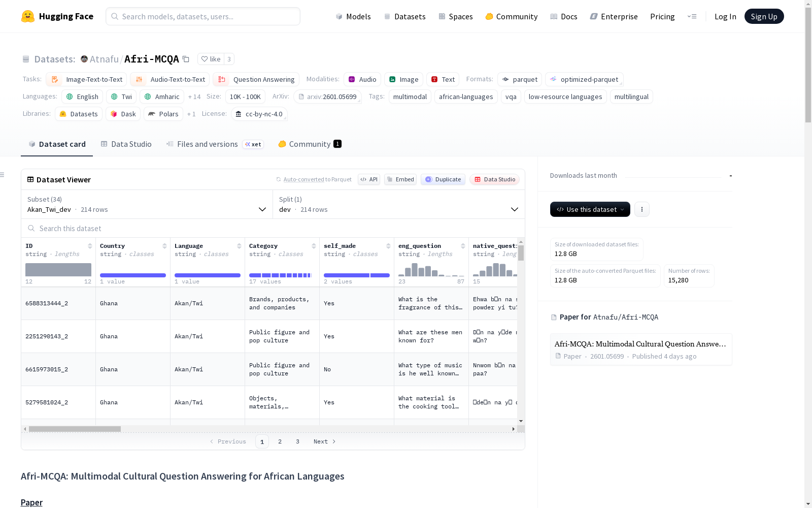The image size is (812, 508).
Task: Select the Image-Text-to-Text task tag
Action: [x=86, y=79]
